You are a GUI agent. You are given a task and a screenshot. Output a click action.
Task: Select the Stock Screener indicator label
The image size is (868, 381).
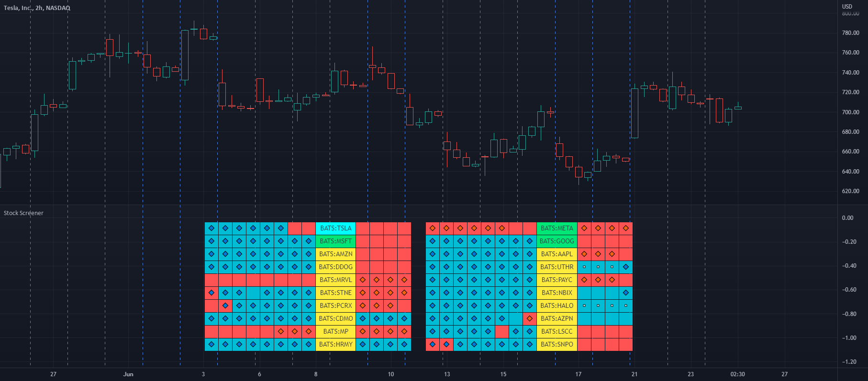pyautogui.click(x=23, y=213)
